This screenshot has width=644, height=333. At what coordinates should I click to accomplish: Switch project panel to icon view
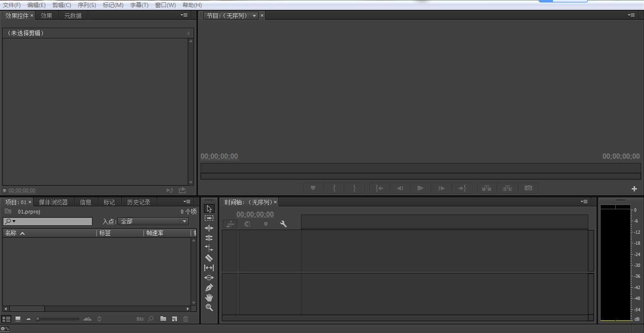pyautogui.click(x=18, y=319)
